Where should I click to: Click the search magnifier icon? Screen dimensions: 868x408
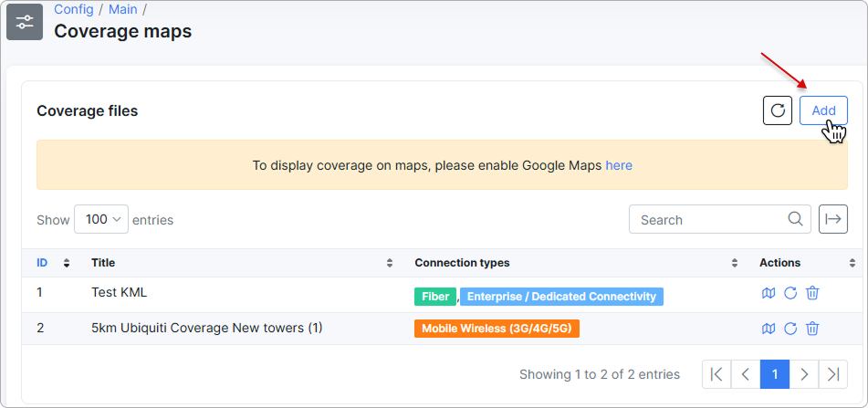pos(796,219)
